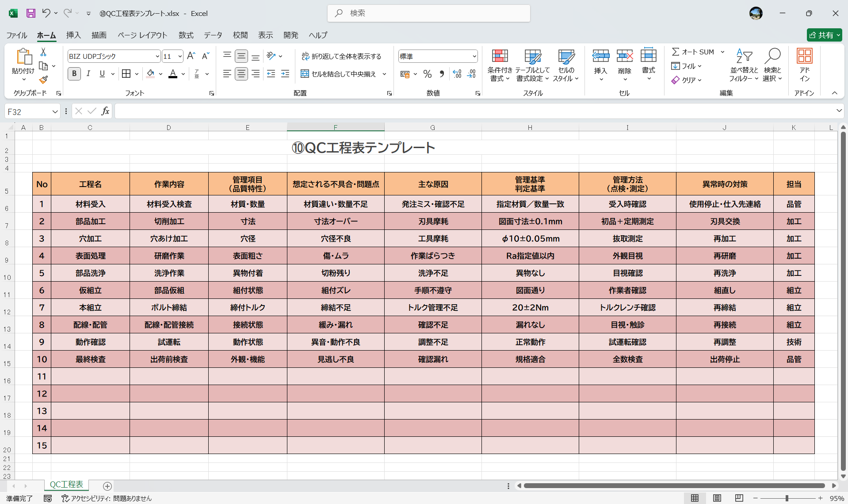Switch to Page Layout view in status bar
Screen dimensions: 848x504
pos(717,498)
